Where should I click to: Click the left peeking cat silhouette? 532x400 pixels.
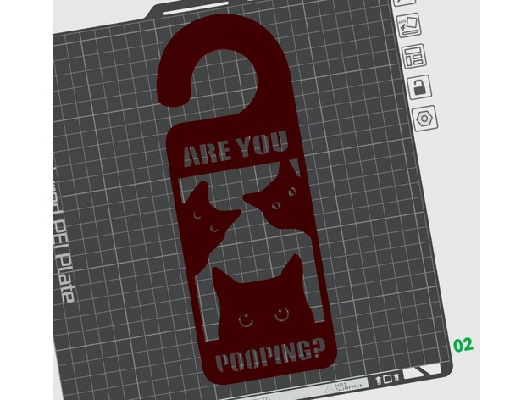pyautogui.click(x=205, y=214)
